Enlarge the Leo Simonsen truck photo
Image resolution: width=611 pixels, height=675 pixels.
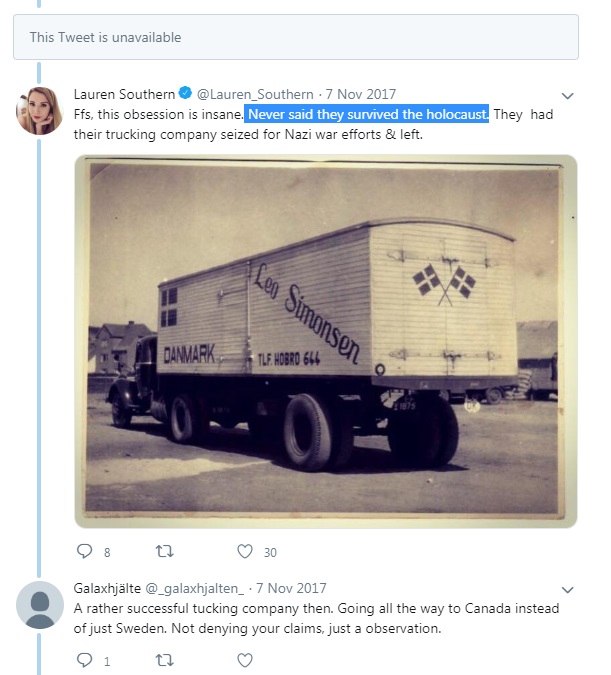(325, 340)
